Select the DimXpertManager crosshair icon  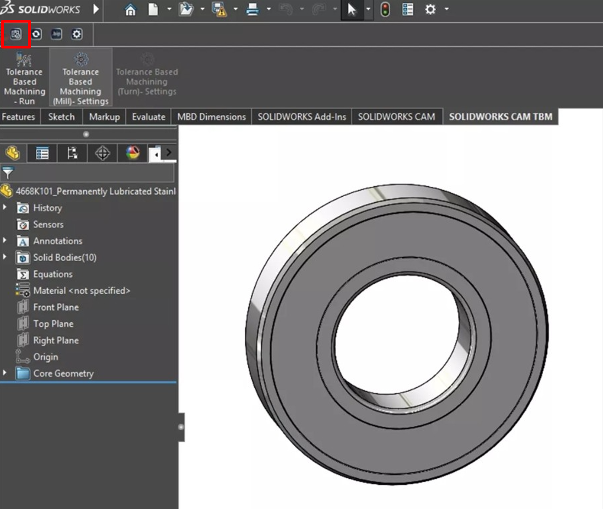point(102,153)
